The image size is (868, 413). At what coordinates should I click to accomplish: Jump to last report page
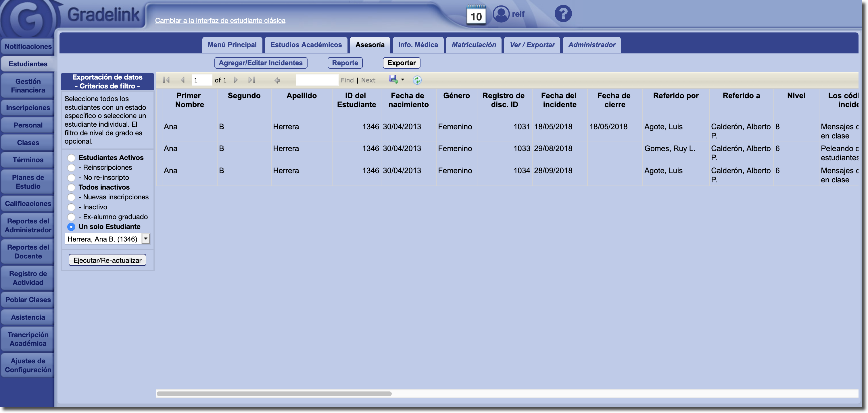pyautogui.click(x=252, y=80)
